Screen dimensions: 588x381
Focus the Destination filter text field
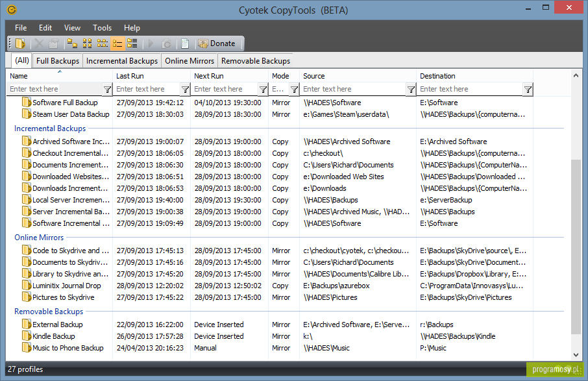point(471,90)
